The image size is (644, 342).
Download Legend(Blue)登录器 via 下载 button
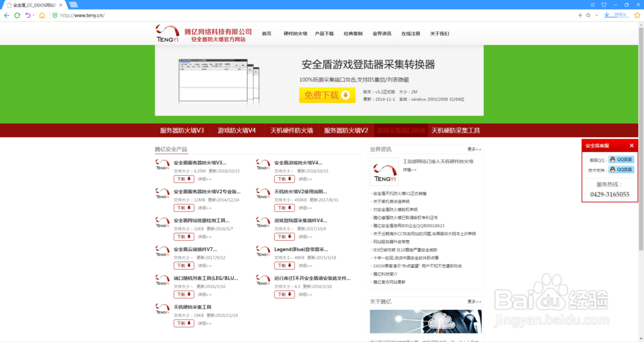[284, 265]
